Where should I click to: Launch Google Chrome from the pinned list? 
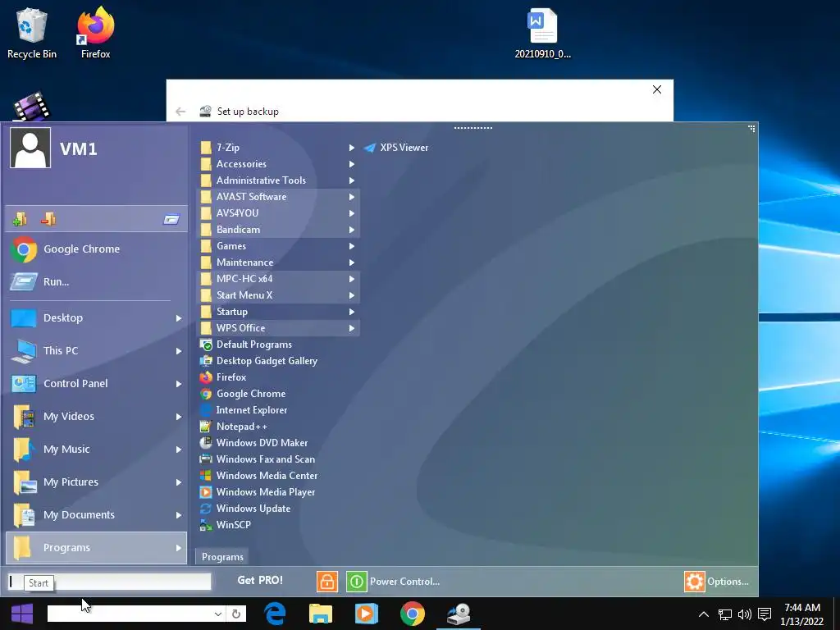click(97, 249)
